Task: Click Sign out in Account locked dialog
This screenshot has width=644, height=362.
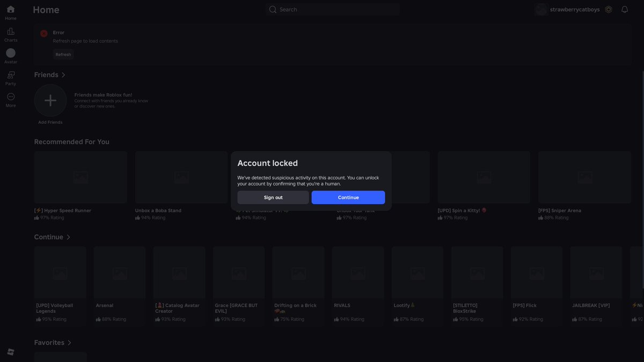Action: (273, 197)
